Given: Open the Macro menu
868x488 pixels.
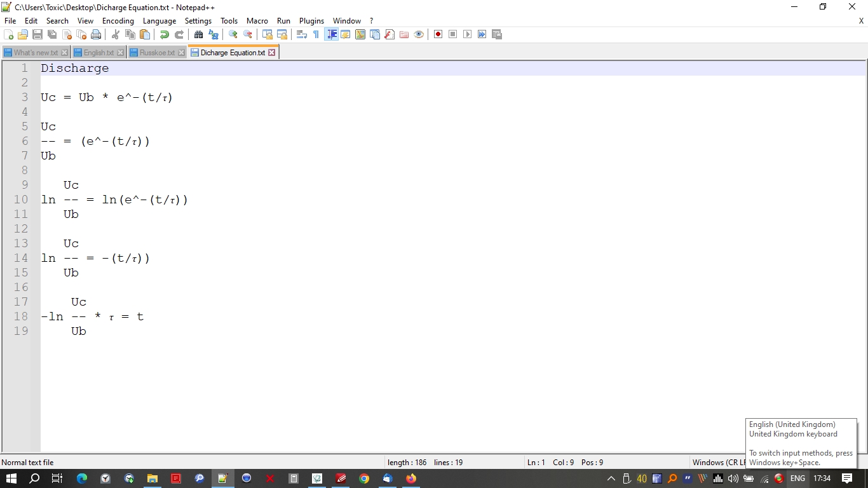Looking at the screenshot, I should (257, 21).
